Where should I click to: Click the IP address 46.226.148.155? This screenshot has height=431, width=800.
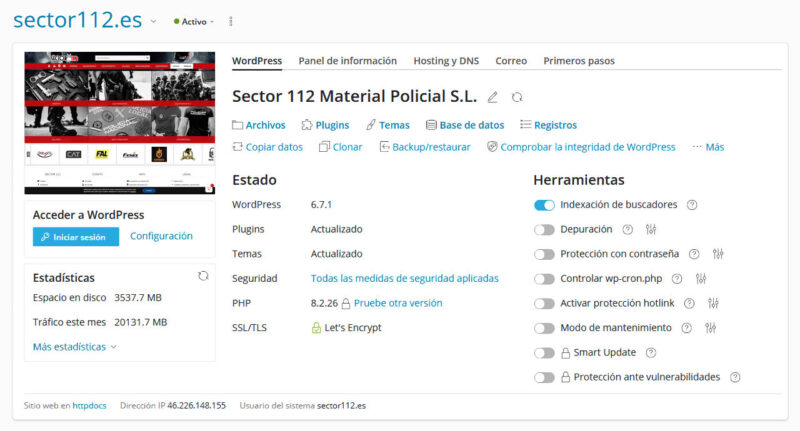[x=196, y=406]
